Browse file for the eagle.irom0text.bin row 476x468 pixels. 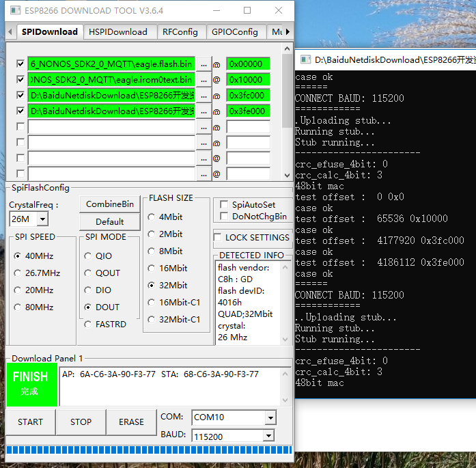pyautogui.click(x=204, y=80)
